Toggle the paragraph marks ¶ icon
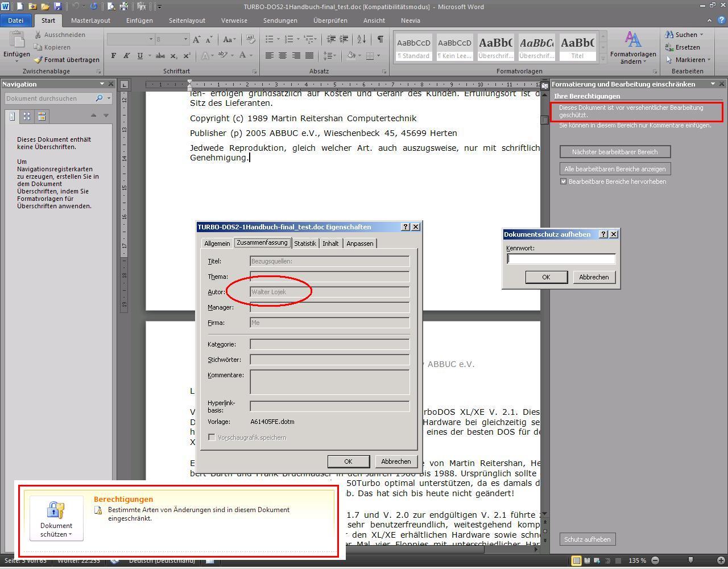Viewport: 728px width, 569px height. [x=380, y=39]
